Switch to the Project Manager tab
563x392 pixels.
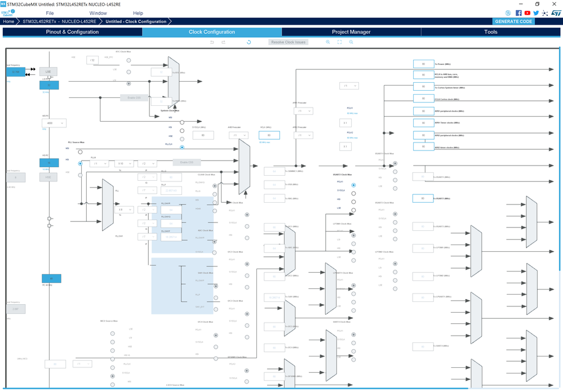click(351, 32)
